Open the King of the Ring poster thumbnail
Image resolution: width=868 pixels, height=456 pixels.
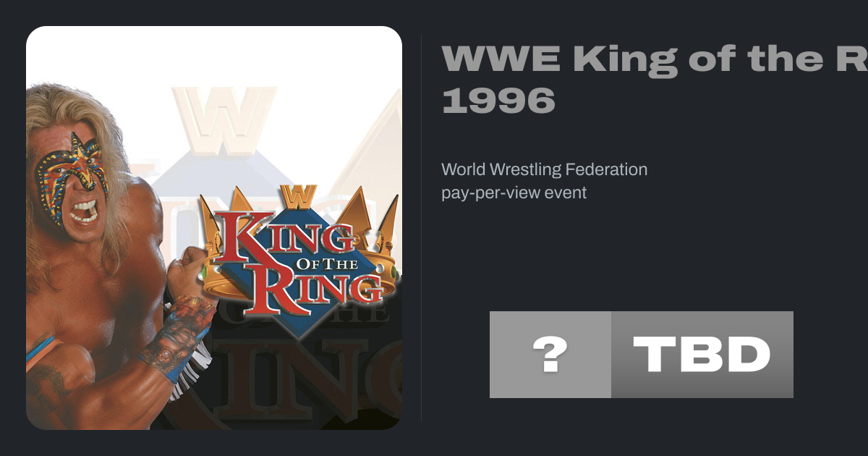214,228
